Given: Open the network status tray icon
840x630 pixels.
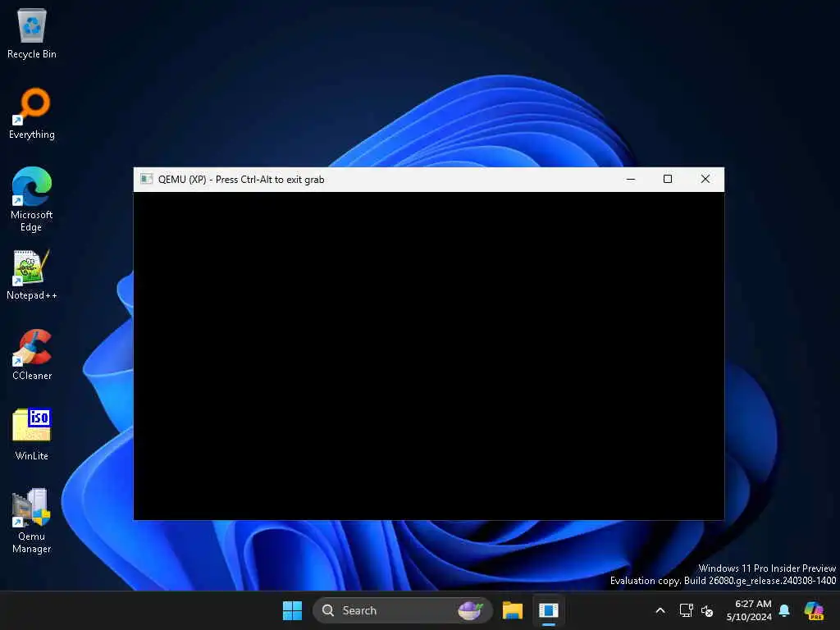Looking at the screenshot, I should pos(687,610).
